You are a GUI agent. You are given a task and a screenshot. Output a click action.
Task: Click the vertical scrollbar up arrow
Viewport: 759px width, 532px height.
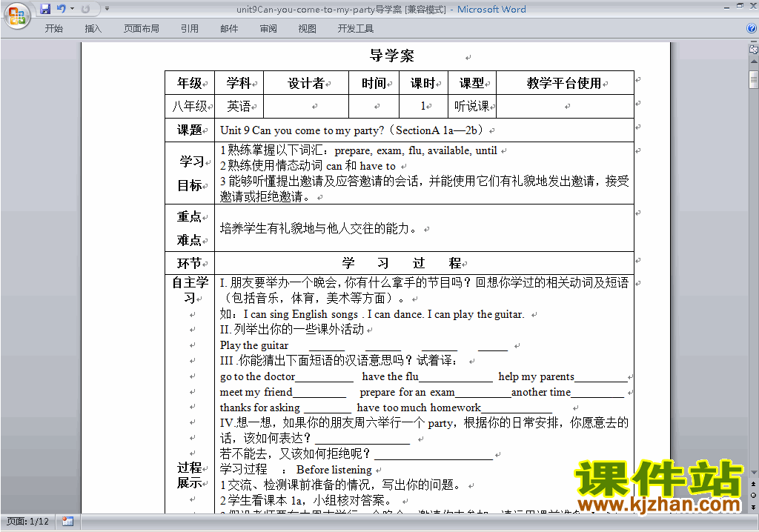[754, 61]
